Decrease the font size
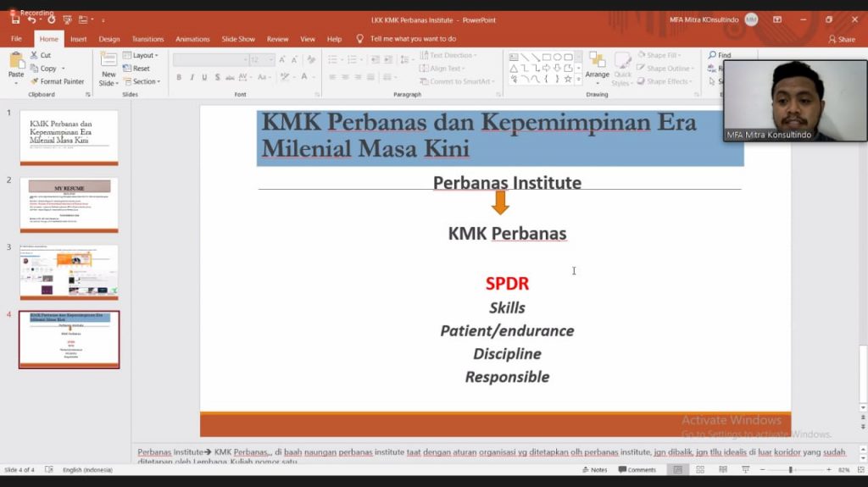The width and height of the screenshot is (868, 487). coord(294,60)
